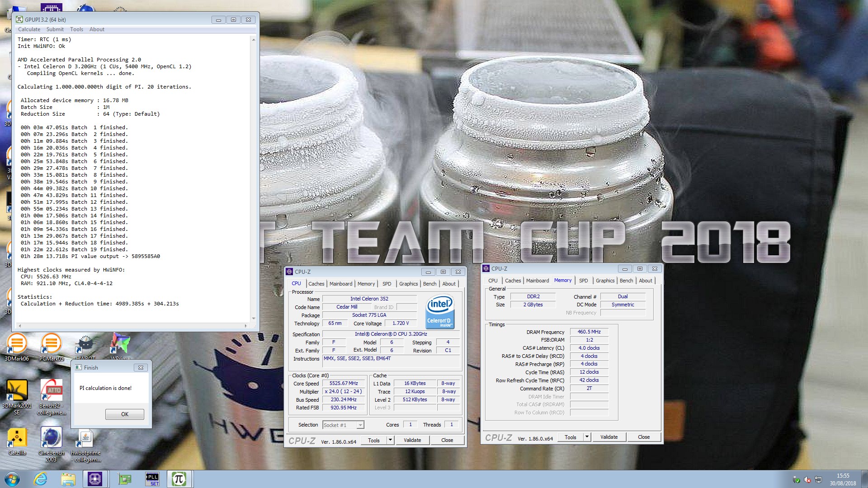This screenshot has width=868, height=488.
Task: Click the Finish dialog title bar icon
Action: coord(79,367)
